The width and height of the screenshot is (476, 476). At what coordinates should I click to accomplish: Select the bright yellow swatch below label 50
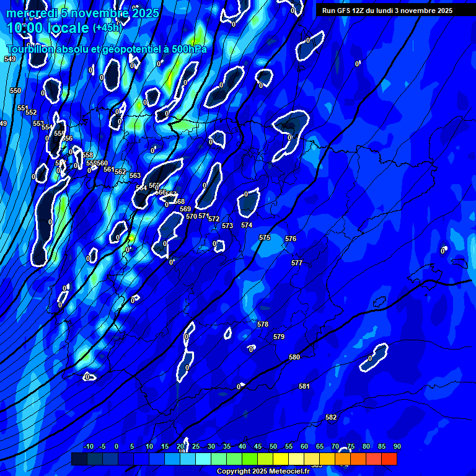pos(280,459)
